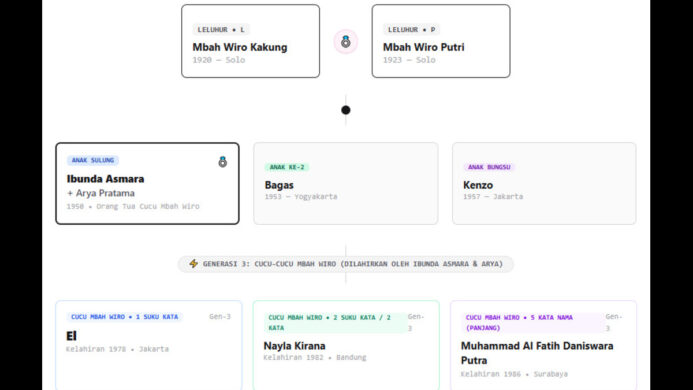Open the El grandchild card
Screen dimensions: 693x390
click(x=148, y=345)
